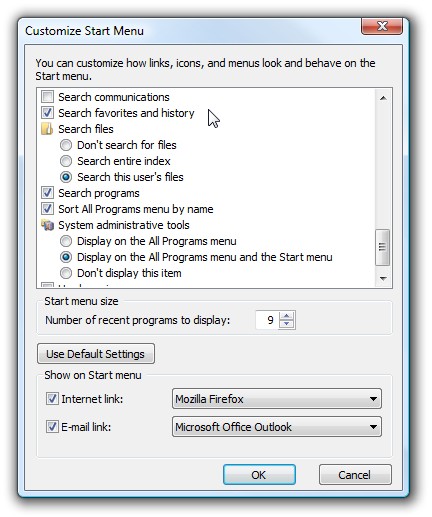Select All Programs menu and Start menu option
432x517 pixels.
66,257
